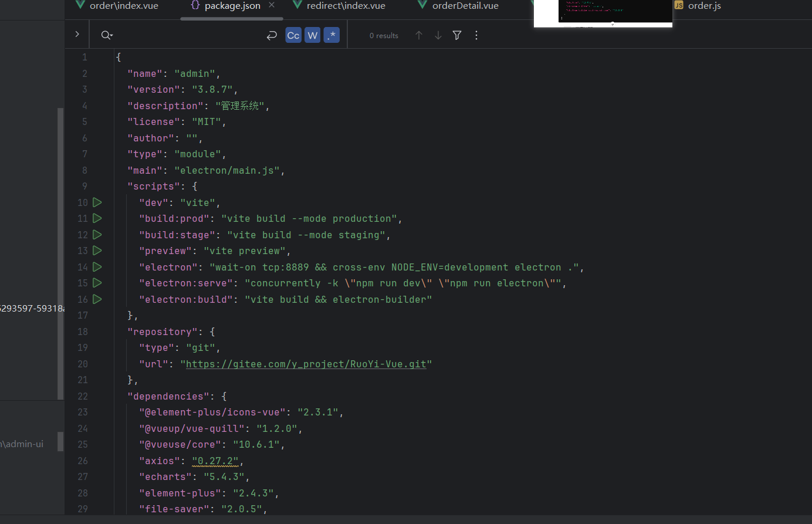Click line number 22 in gutter
The height and width of the screenshot is (524, 812).
(83, 396)
